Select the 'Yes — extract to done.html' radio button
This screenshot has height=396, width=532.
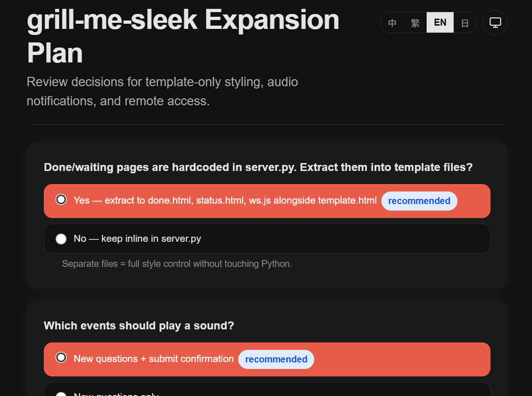click(x=61, y=200)
